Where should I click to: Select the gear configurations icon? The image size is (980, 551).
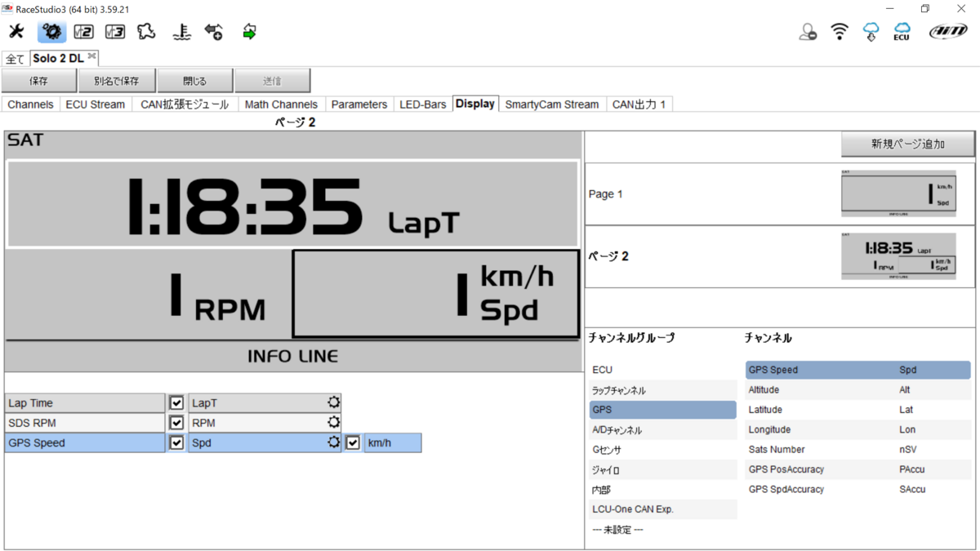(x=52, y=32)
